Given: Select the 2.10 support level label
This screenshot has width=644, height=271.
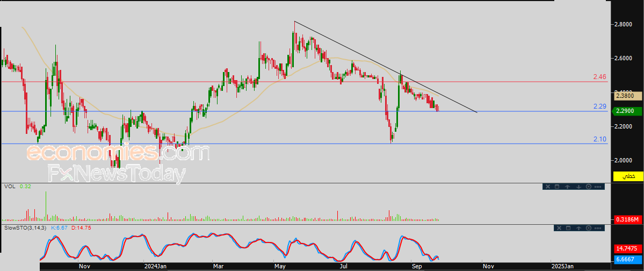Looking at the screenshot, I should point(599,139).
